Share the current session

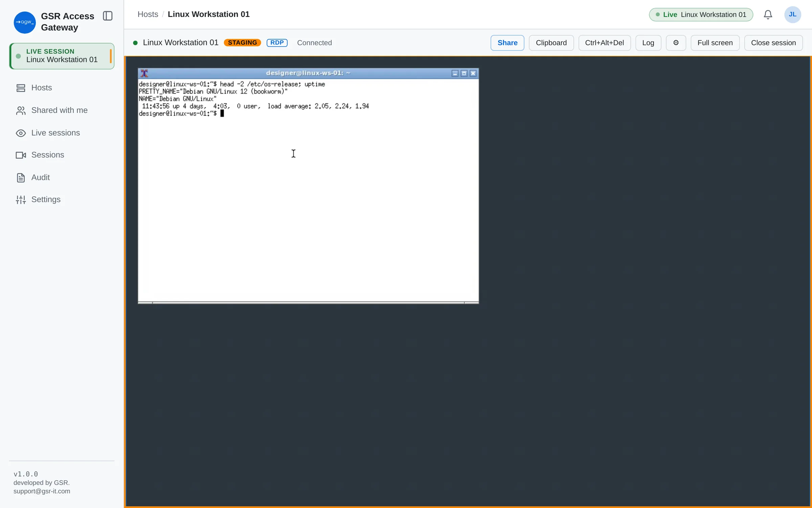507,43
